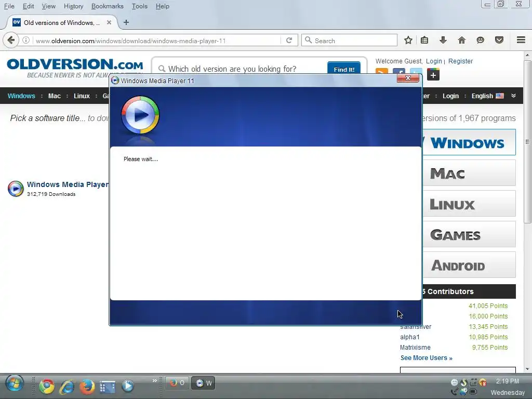The height and width of the screenshot is (399, 532).
Task: Click the Firefox Search box
Action: (x=350, y=41)
